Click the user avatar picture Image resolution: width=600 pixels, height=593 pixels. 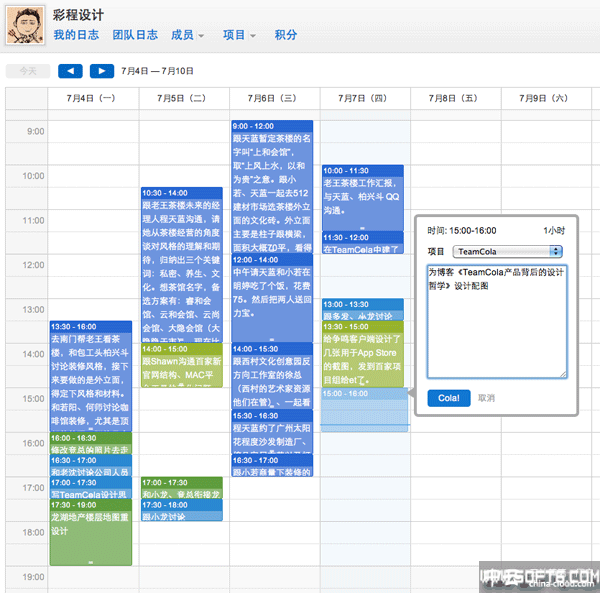pyautogui.click(x=25, y=25)
